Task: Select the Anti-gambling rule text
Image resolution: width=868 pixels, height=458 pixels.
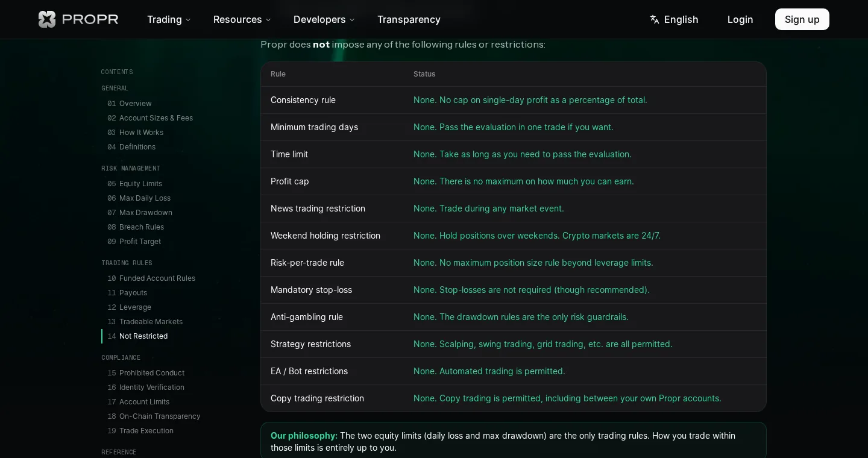Action: click(x=307, y=317)
